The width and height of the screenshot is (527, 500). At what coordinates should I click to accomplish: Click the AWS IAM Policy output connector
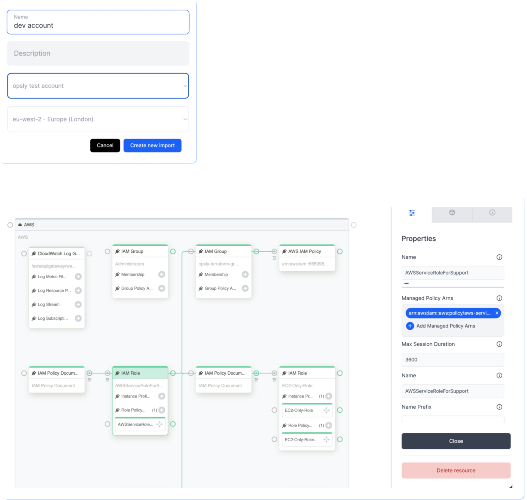coord(340,251)
